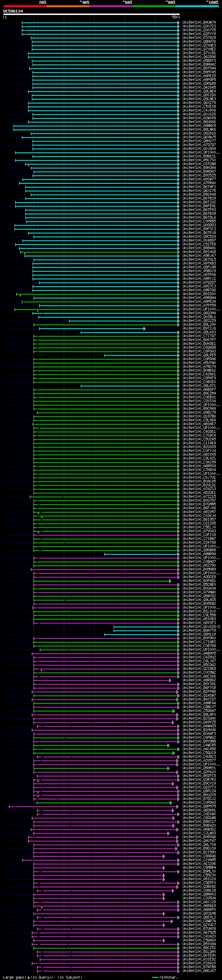Click label UniRef100_A1S296
Viewport: 222px width, 980px height.
click(199, 864)
